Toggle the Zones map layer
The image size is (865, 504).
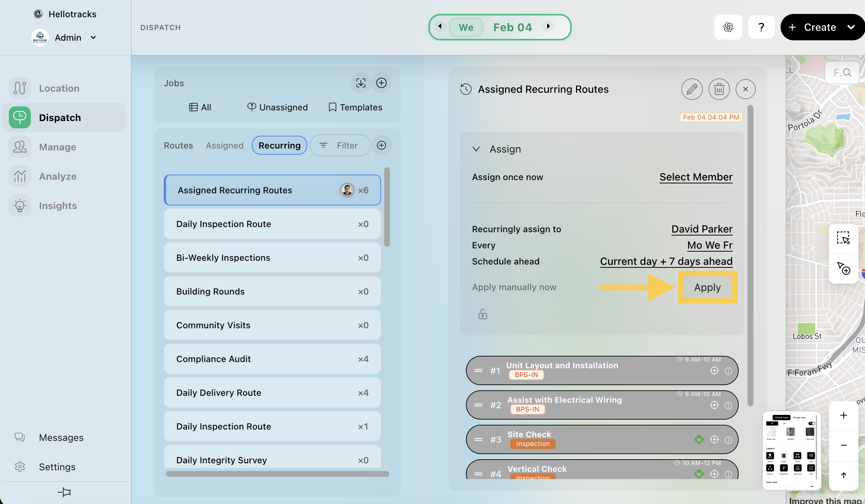(797, 456)
